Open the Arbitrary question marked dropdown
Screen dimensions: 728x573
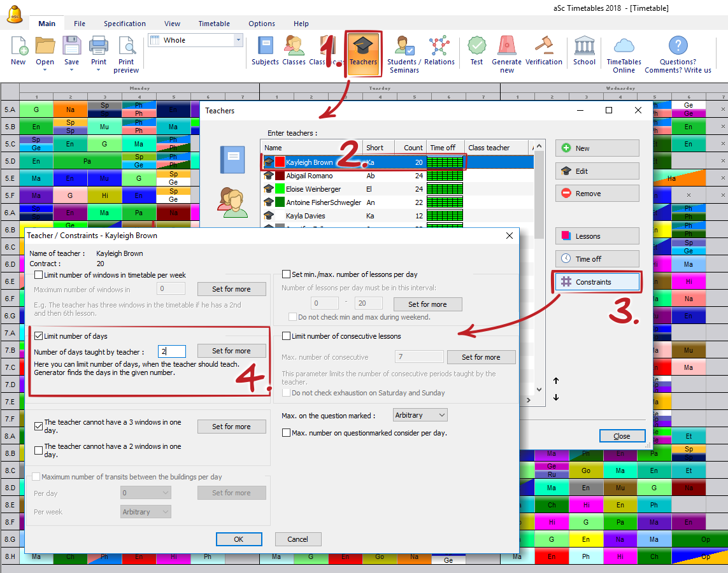click(x=420, y=415)
